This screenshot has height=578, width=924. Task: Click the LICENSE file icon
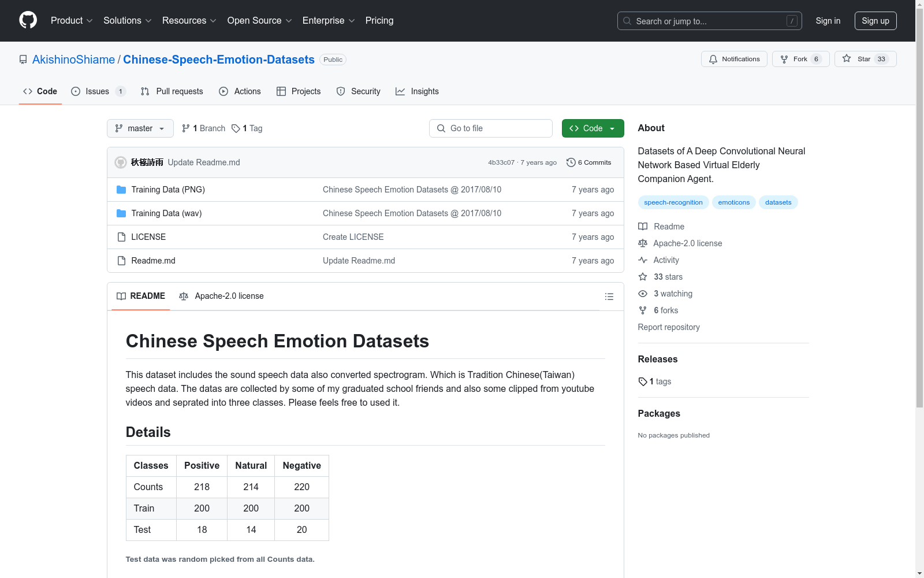121,237
